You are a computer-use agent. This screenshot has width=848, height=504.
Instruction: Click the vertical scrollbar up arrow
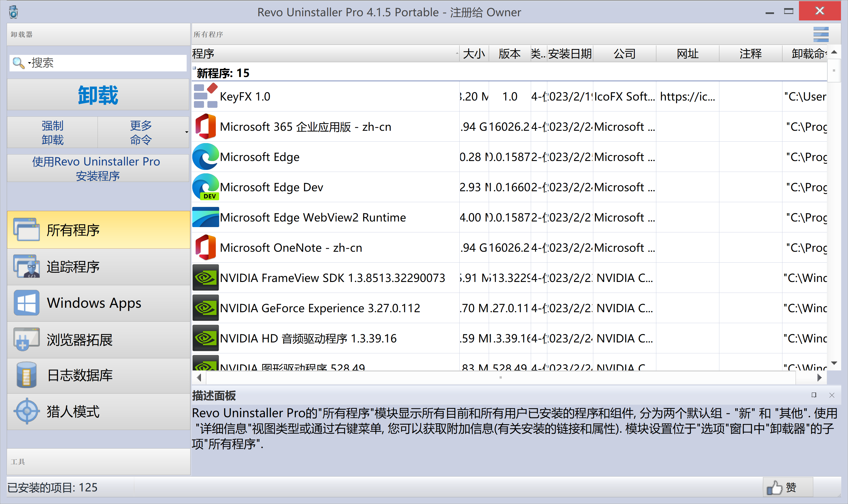(x=834, y=52)
